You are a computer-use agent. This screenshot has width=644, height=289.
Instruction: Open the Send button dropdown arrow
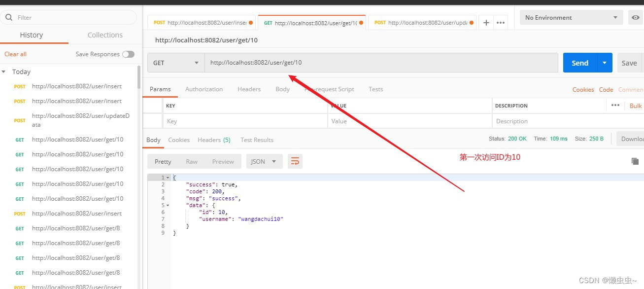(x=605, y=63)
